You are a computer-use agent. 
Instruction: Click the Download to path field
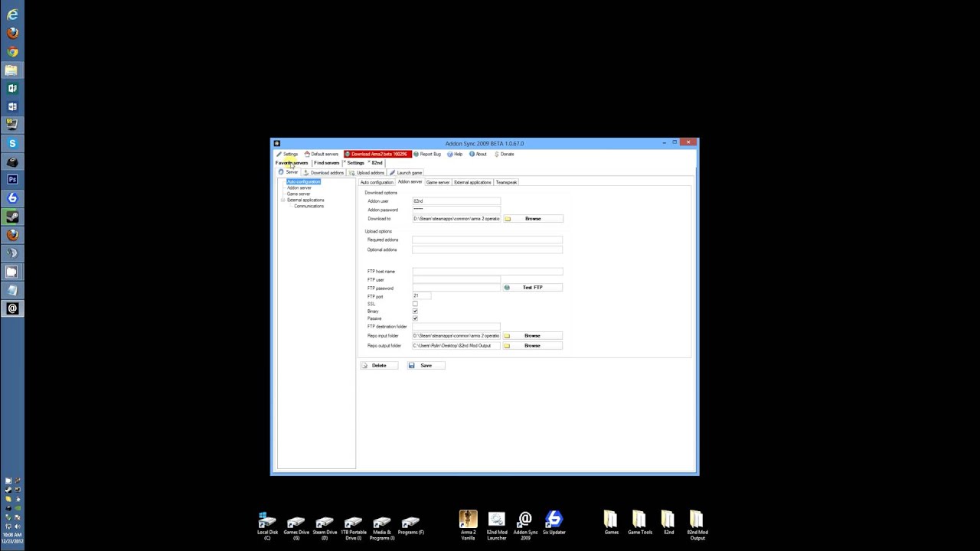click(x=456, y=219)
